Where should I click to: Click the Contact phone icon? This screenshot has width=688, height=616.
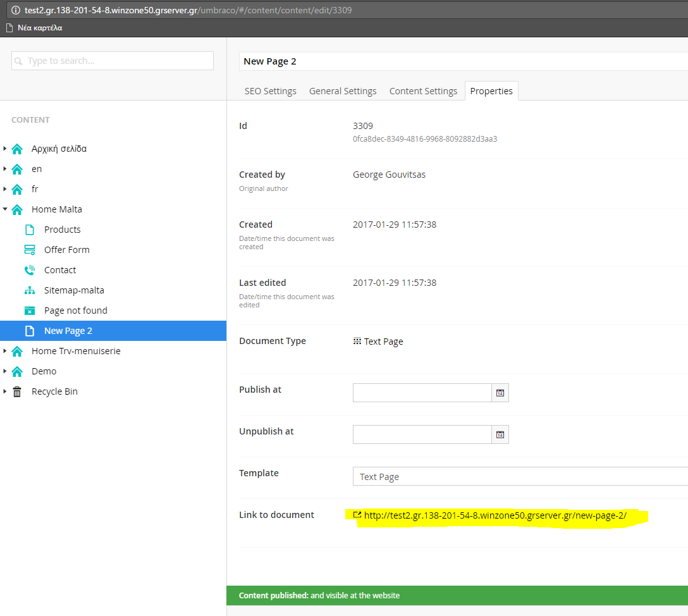click(30, 270)
